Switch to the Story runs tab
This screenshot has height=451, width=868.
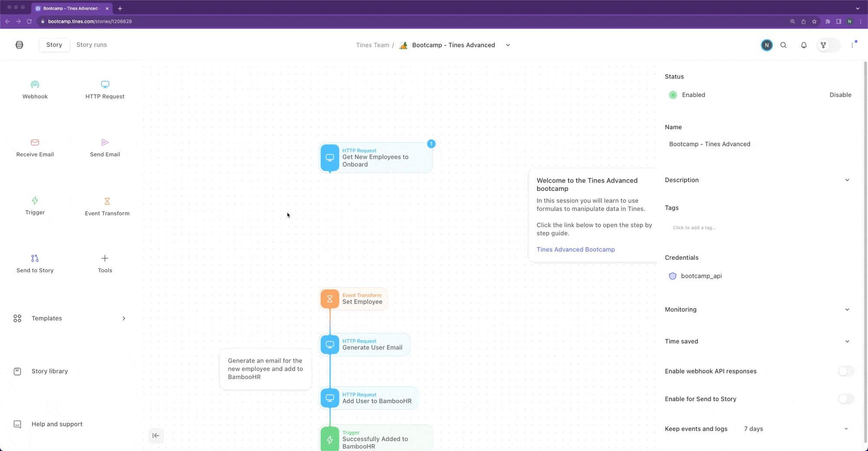(92, 45)
